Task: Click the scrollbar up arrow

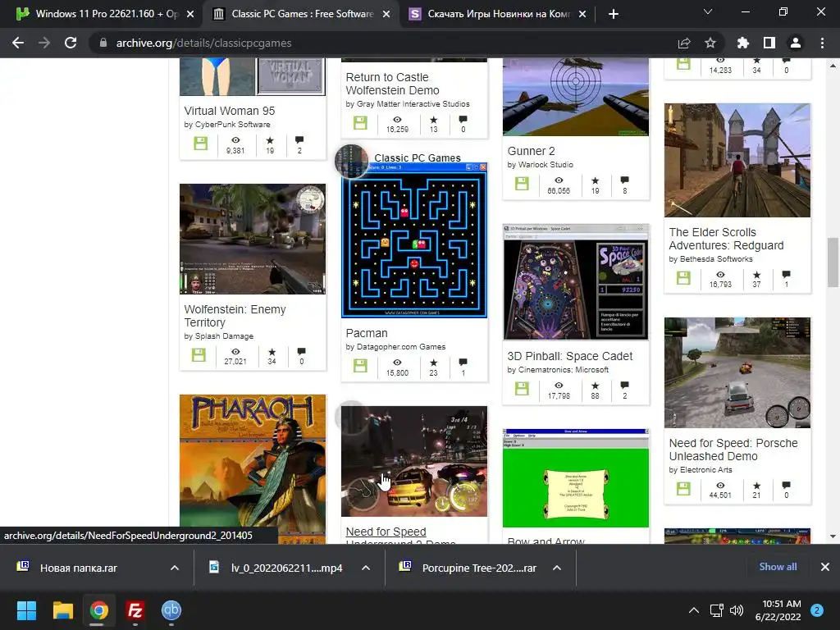Action: pyautogui.click(x=833, y=66)
